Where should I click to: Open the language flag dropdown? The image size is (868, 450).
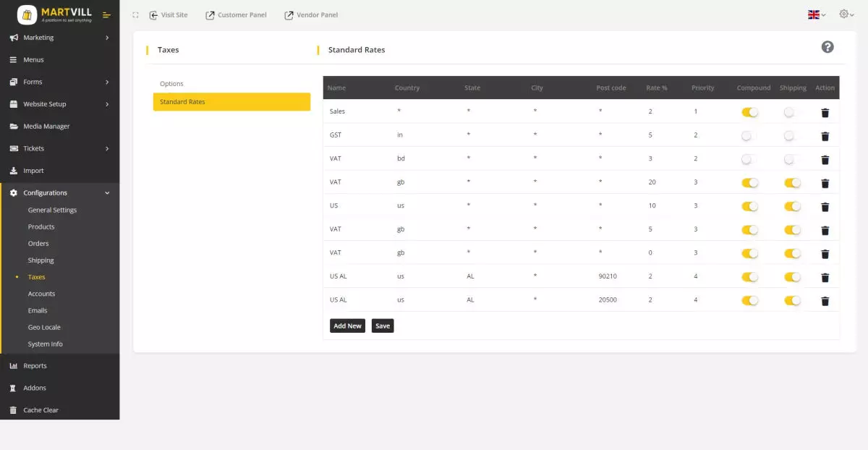click(x=817, y=14)
